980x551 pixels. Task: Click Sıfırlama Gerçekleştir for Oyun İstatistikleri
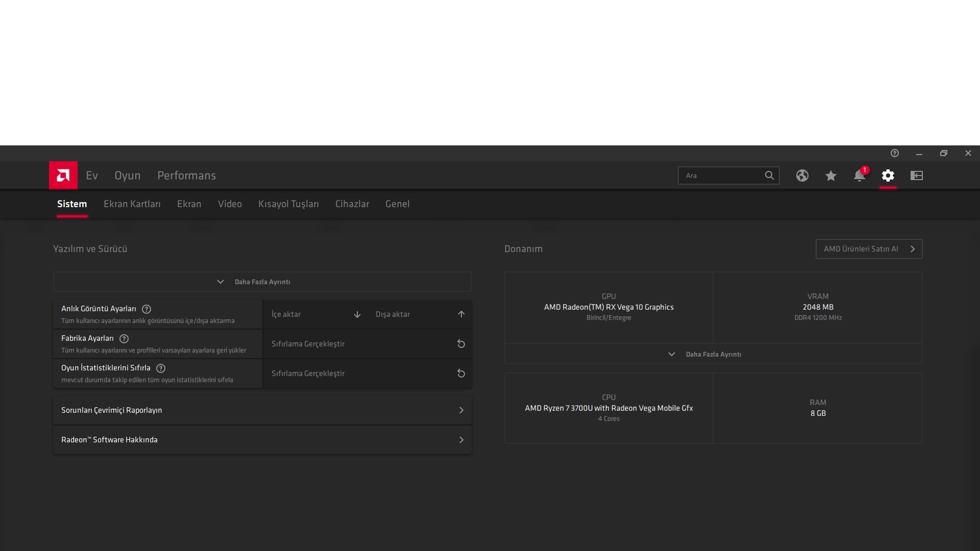[x=367, y=373]
